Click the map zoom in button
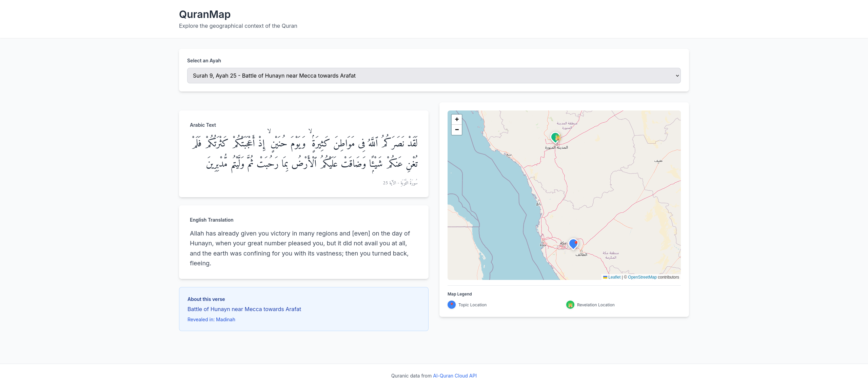868x387 pixels. click(457, 119)
